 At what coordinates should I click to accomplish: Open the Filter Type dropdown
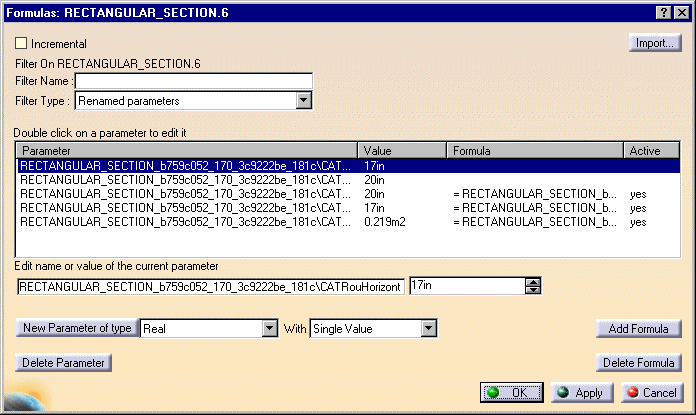pyautogui.click(x=304, y=101)
